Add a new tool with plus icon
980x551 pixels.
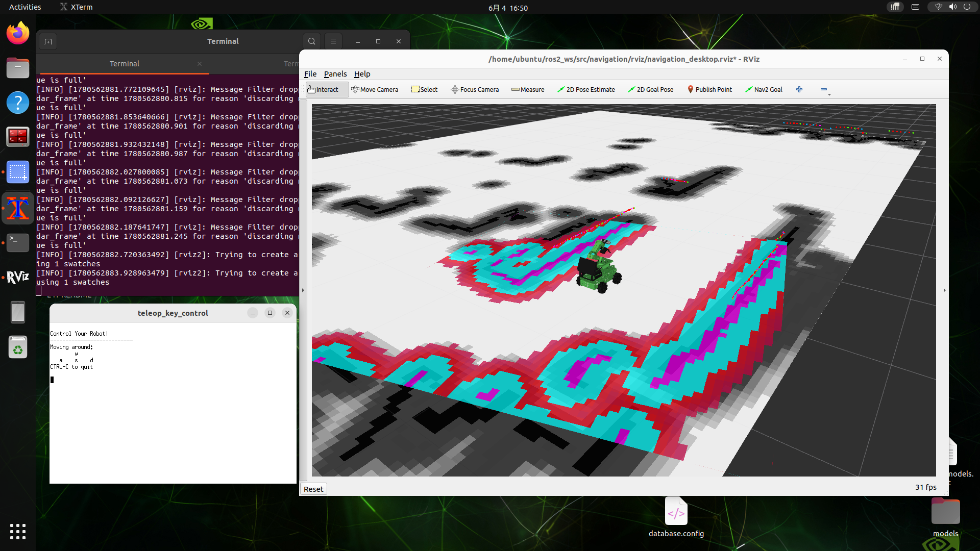(x=799, y=89)
